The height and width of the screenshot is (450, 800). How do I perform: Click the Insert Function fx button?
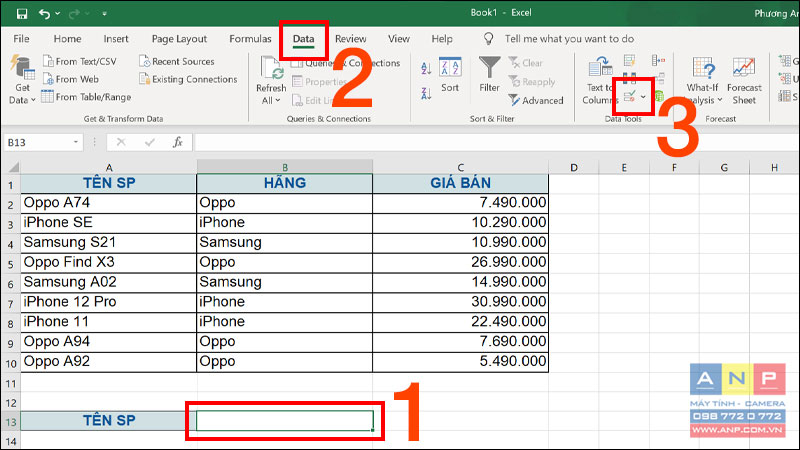pyautogui.click(x=177, y=142)
